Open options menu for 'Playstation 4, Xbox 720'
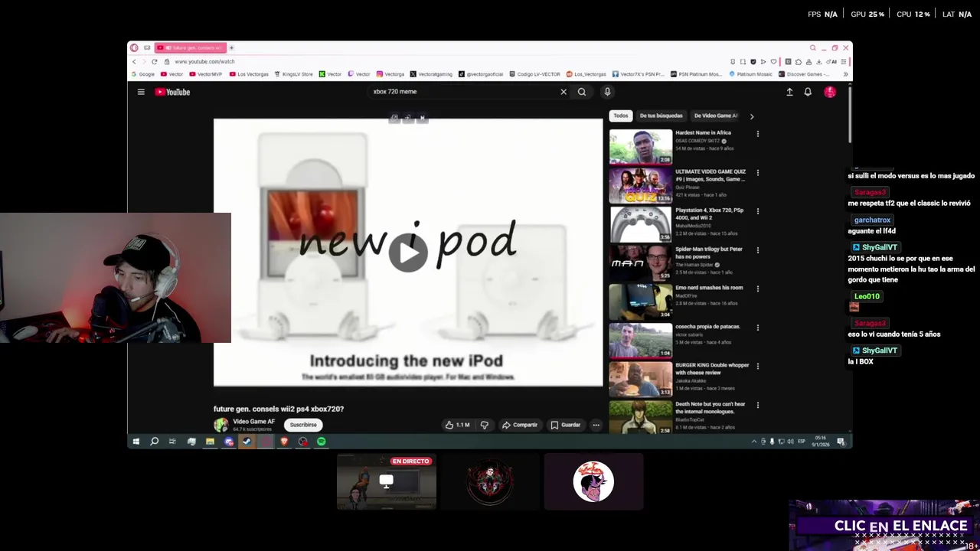Screen dimensions: 980x551 pyautogui.click(x=758, y=211)
